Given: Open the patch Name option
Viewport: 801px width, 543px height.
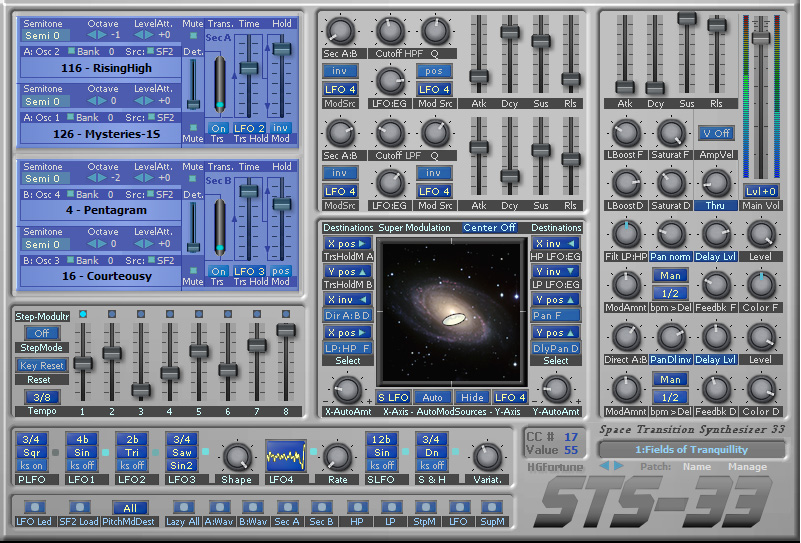Looking at the screenshot, I should 697,466.
